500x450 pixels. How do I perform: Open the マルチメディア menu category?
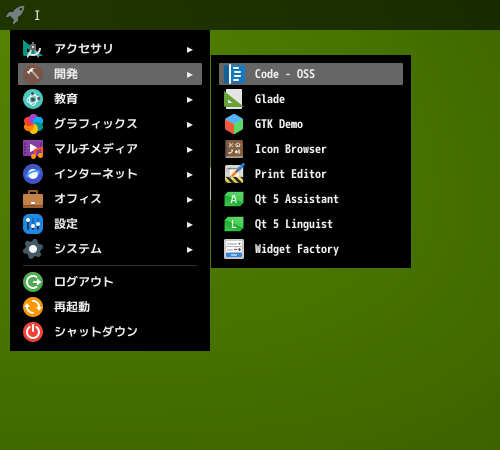[110, 149]
